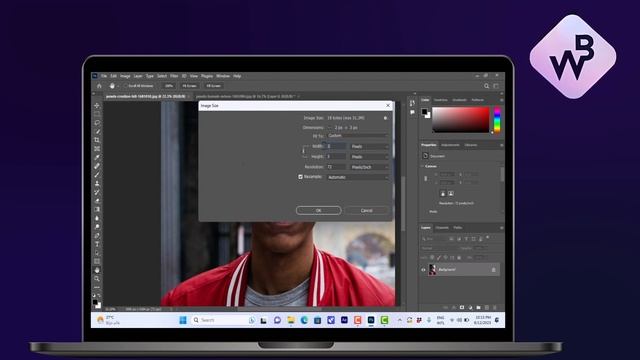Click OK in Image Size dialog
640x360 pixels.
318,211
